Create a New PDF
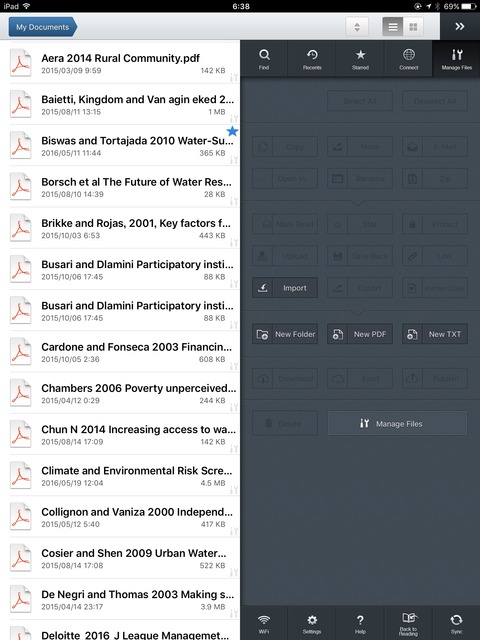Viewport: 480px width, 640px height. point(360,334)
